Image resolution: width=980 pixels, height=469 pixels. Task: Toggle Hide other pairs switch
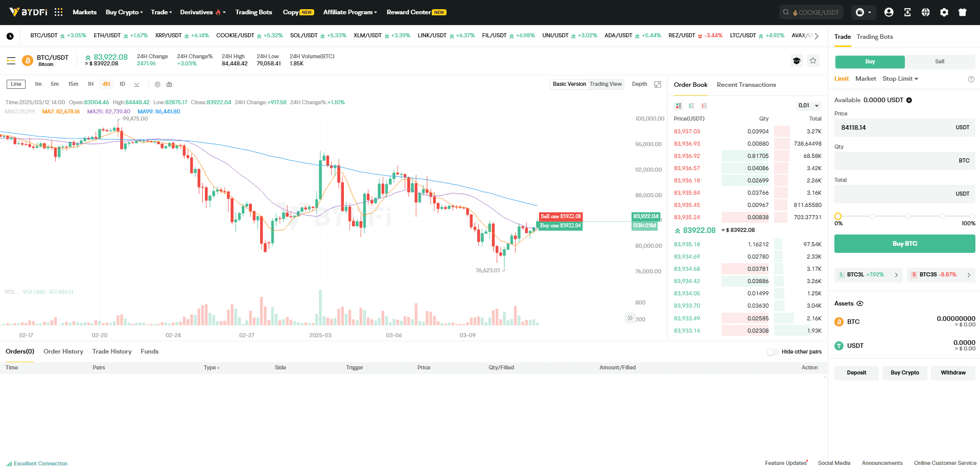(x=773, y=352)
